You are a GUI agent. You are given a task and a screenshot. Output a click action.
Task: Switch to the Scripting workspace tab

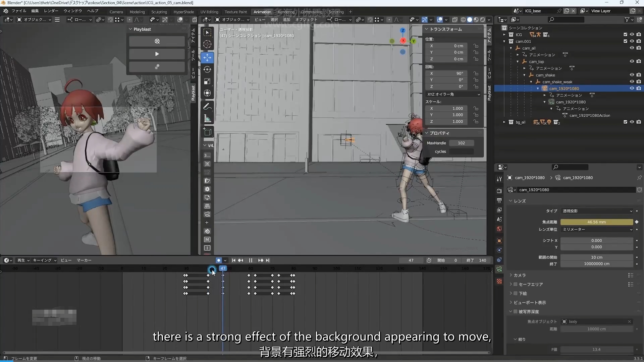pos(336,12)
